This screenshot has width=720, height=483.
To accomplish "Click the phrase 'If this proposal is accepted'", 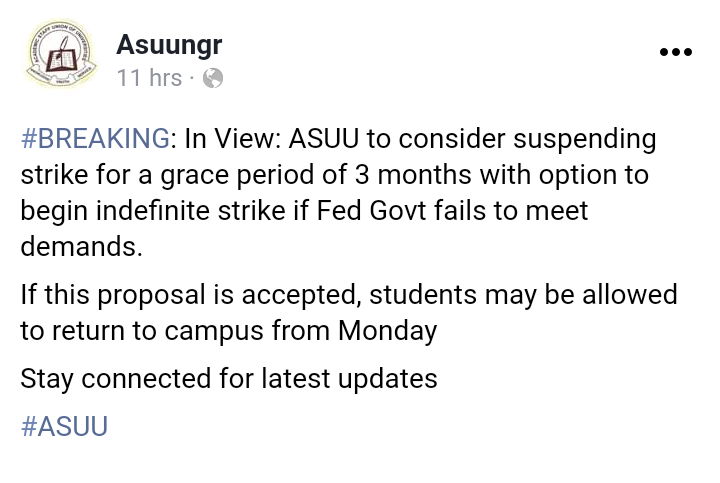I will [x=189, y=296].
